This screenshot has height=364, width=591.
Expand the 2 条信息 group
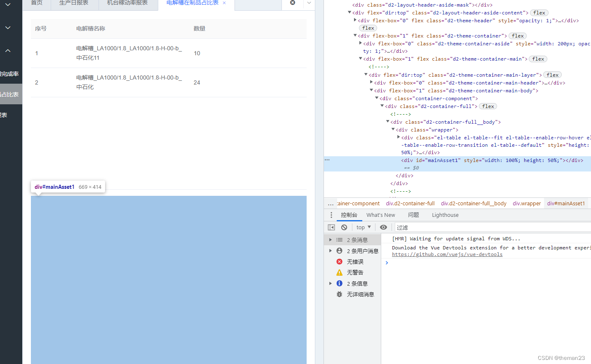330,283
